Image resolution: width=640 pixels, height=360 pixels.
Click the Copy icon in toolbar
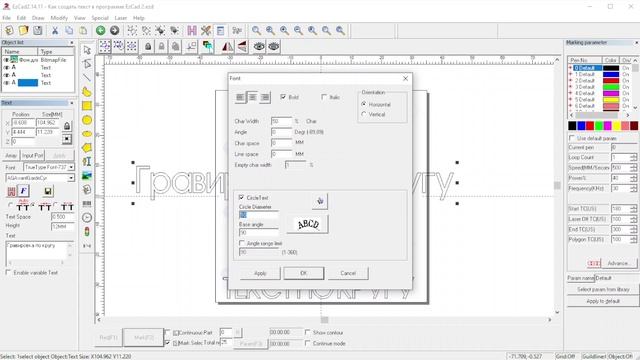(69, 30)
